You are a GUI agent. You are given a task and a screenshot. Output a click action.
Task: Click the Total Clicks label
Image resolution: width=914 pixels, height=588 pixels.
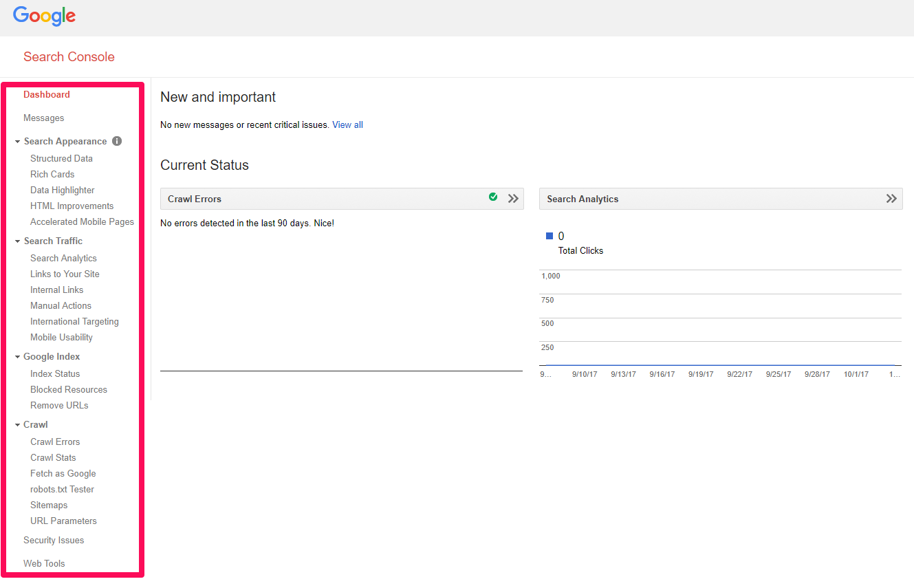[580, 251]
